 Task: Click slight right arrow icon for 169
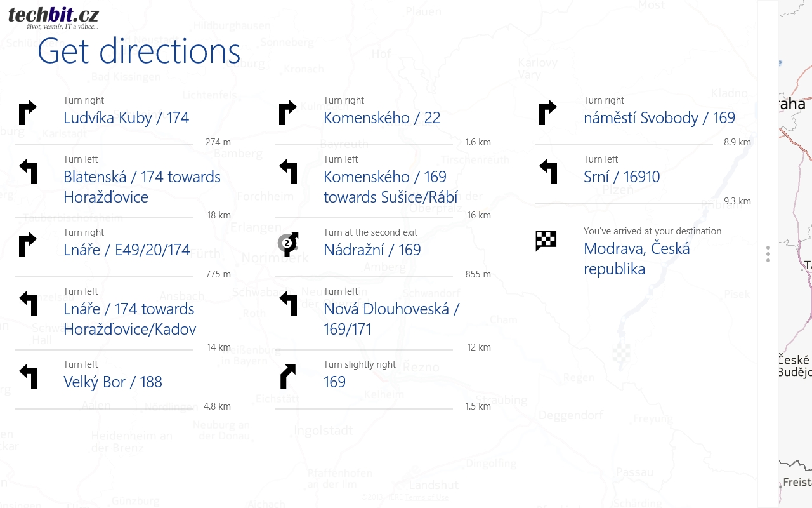288,376
